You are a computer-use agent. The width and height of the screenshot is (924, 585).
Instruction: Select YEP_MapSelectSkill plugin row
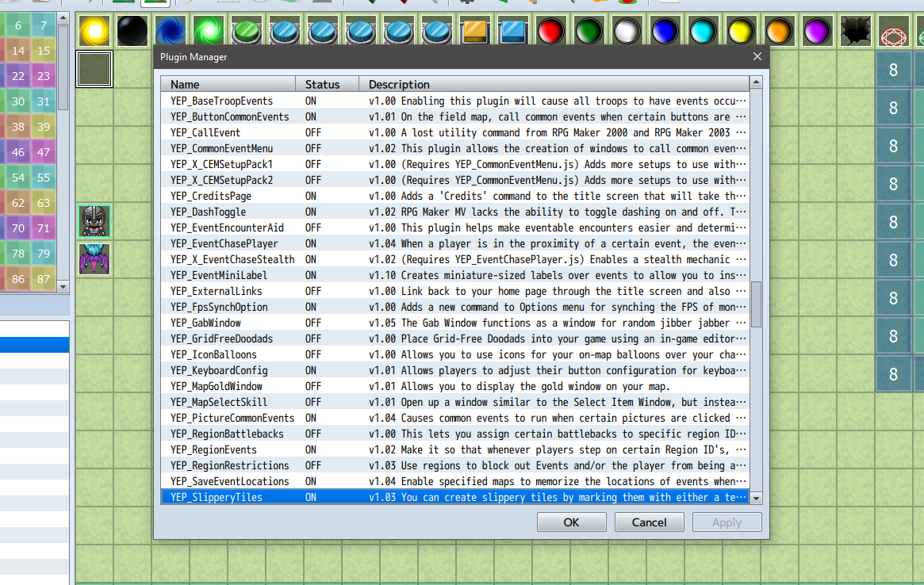coord(455,403)
